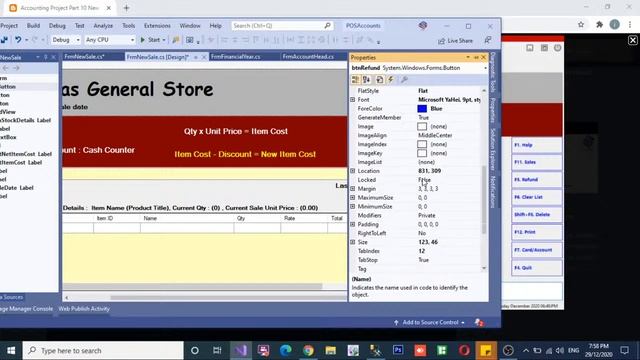The width and height of the screenshot is (640, 360).
Task: Open Web Publish Activity tab
Action: [x=84, y=309]
